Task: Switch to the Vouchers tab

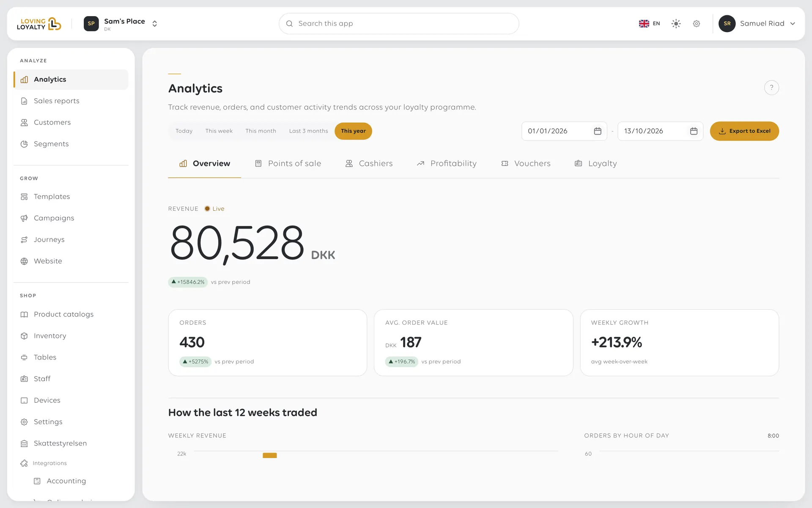Action: (526, 163)
